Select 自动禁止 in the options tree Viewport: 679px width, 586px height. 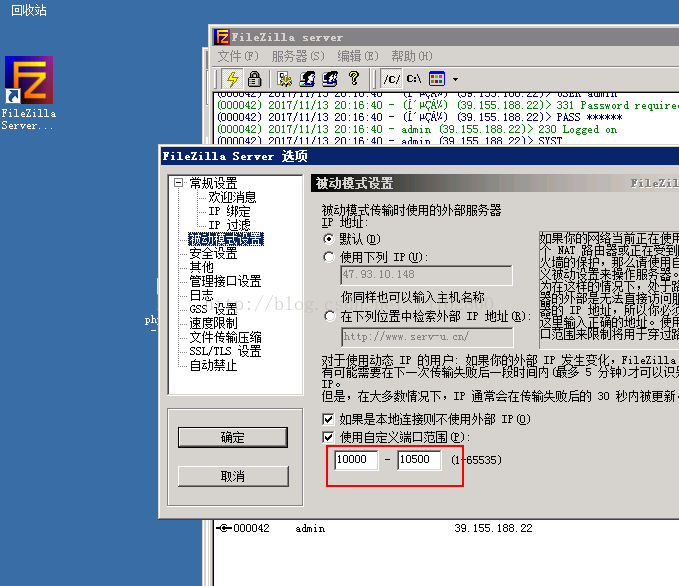pos(213,365)
